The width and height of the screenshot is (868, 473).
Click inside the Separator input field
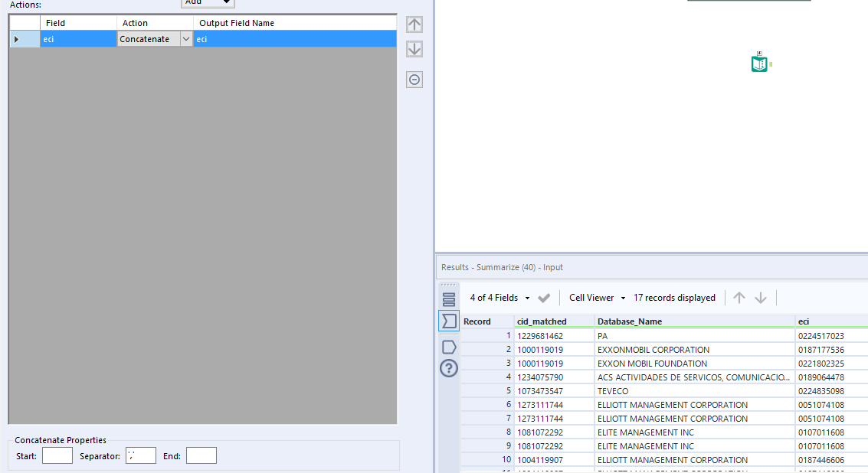140,455
